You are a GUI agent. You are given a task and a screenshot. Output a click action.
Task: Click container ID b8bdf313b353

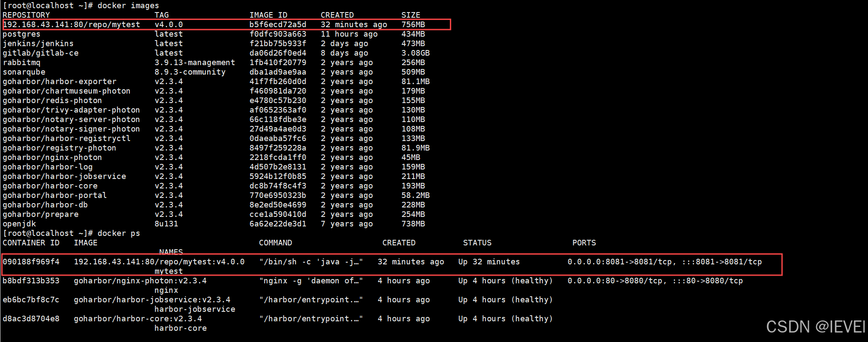[31, 281]
